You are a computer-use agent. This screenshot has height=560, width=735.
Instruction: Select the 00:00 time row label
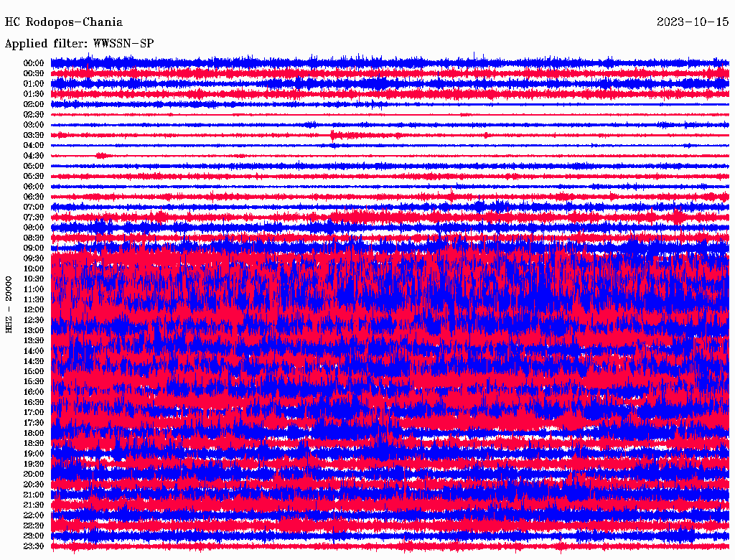click(x=34, y=63)
